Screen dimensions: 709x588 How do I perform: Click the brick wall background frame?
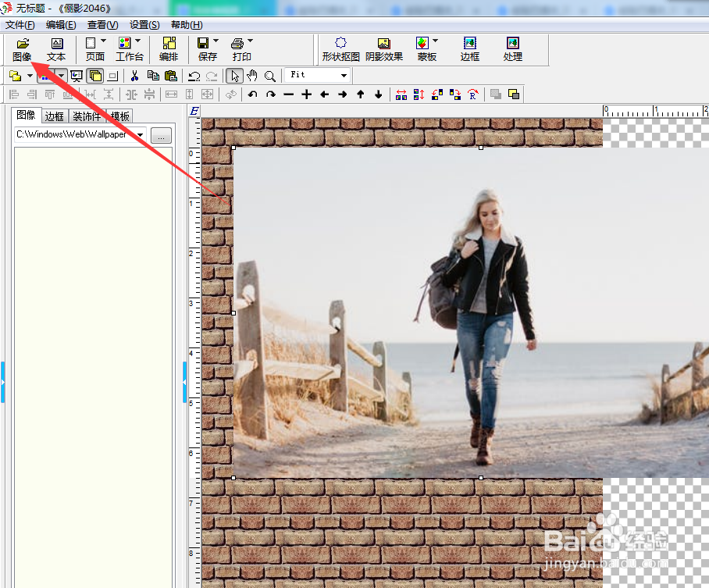[402, 532]
